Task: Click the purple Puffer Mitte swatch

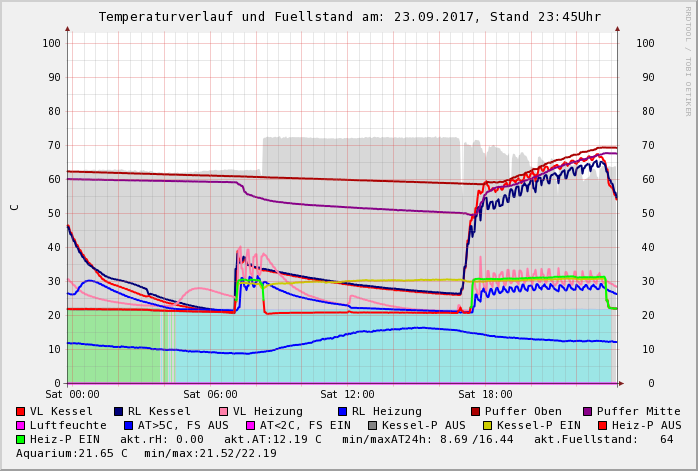Action: point(588,411)
